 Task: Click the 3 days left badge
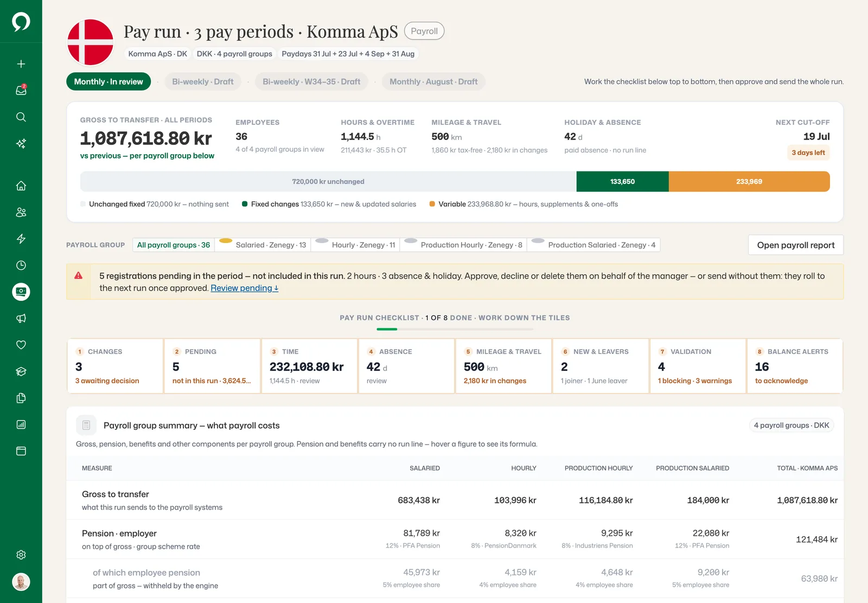point(808,153)
